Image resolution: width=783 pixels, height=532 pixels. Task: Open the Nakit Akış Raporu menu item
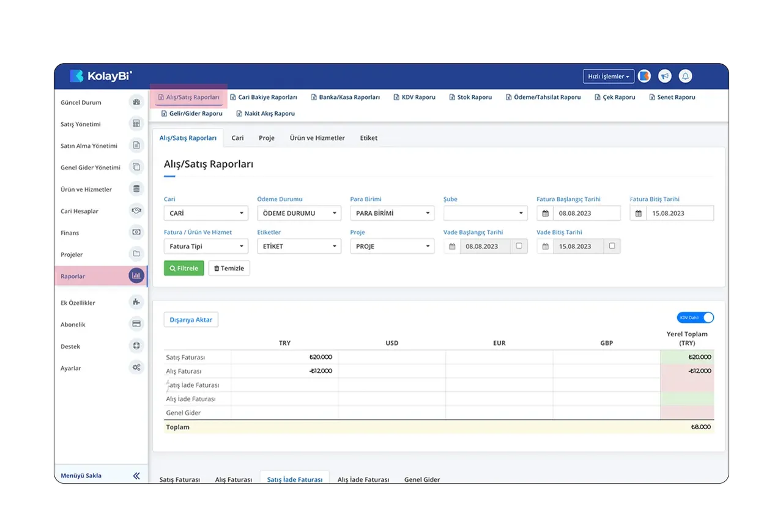265,114
